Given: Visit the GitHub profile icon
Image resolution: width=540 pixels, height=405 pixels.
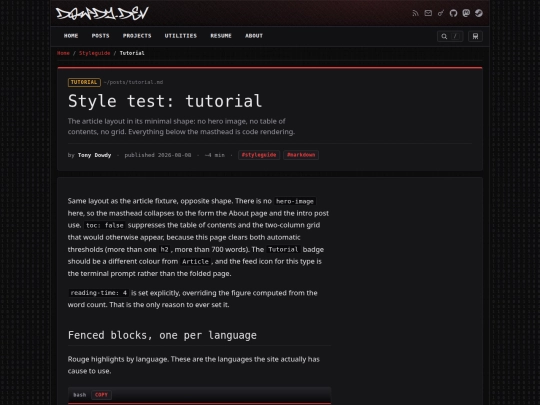Looking at the screenshot, I should (454, 13).
